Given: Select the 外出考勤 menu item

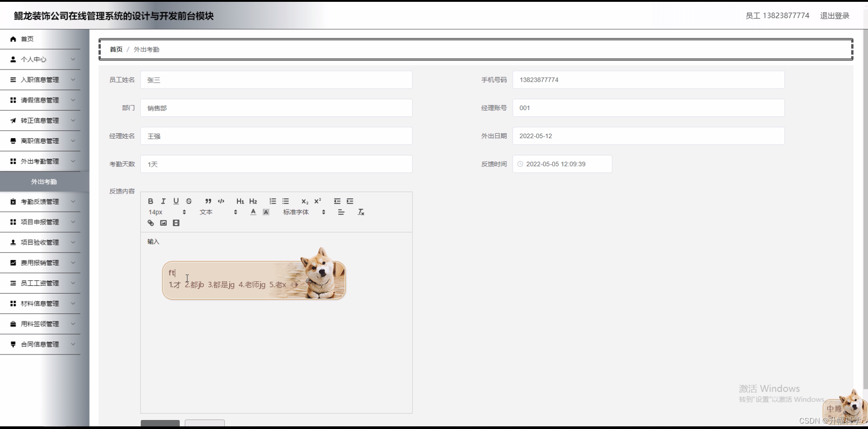Looking at the screenshot, I should [x=43, y=182].
